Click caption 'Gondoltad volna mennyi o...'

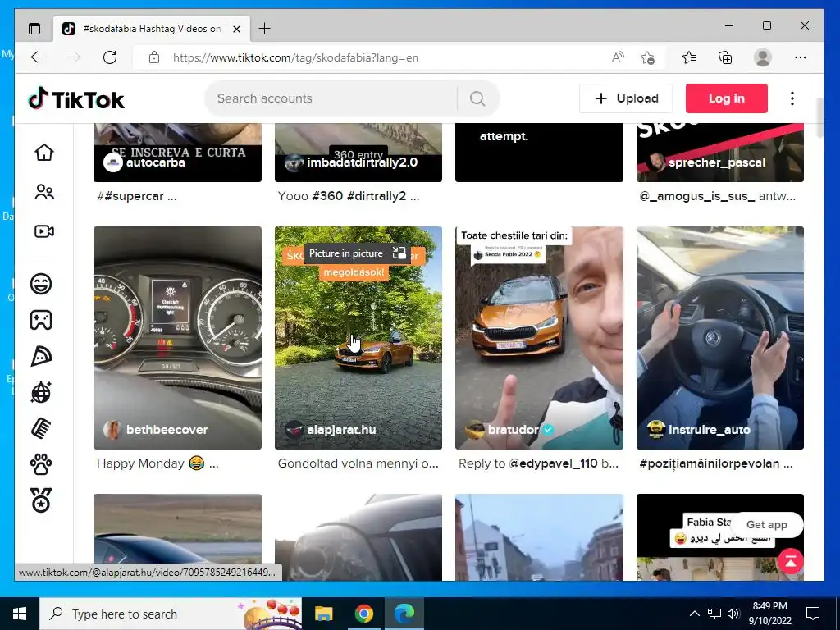pos(358,463)
